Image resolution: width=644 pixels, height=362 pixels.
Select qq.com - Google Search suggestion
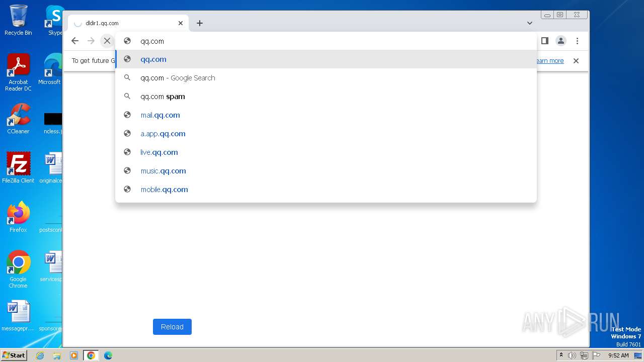pos(326,78)
